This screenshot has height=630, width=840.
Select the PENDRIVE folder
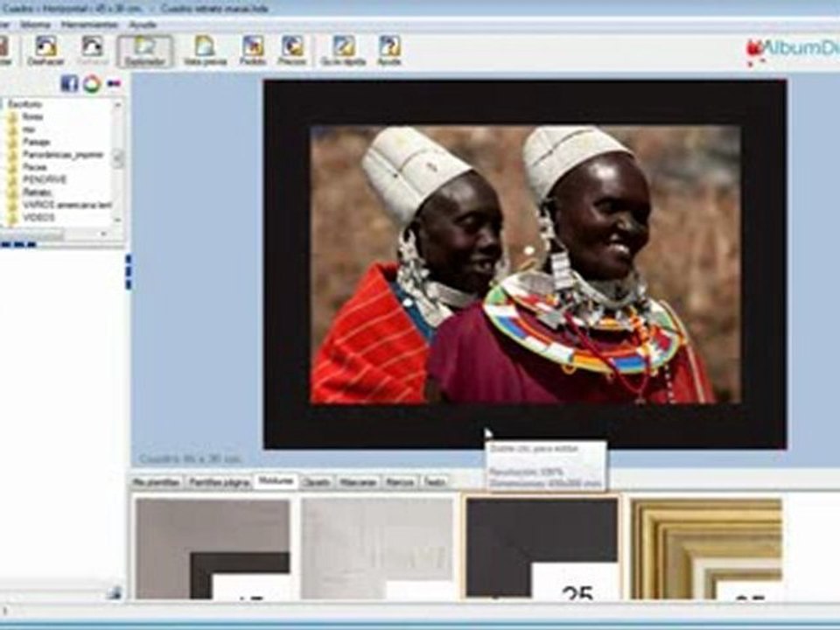45,179
